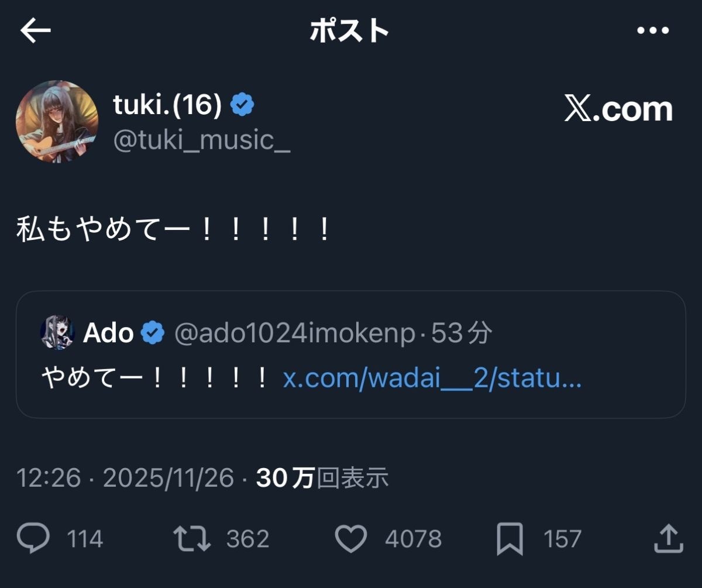Tap the back arrow icon
This screenshot has height=588, width=702.
pos(36,31)
